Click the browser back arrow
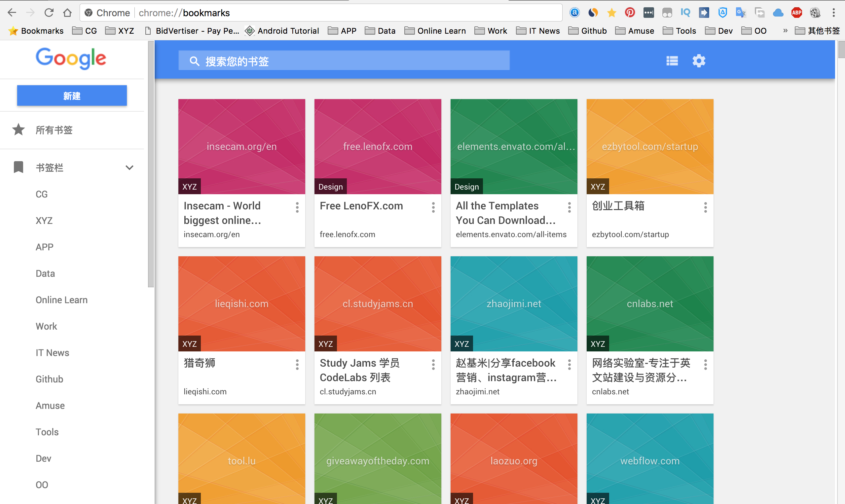 12,13
